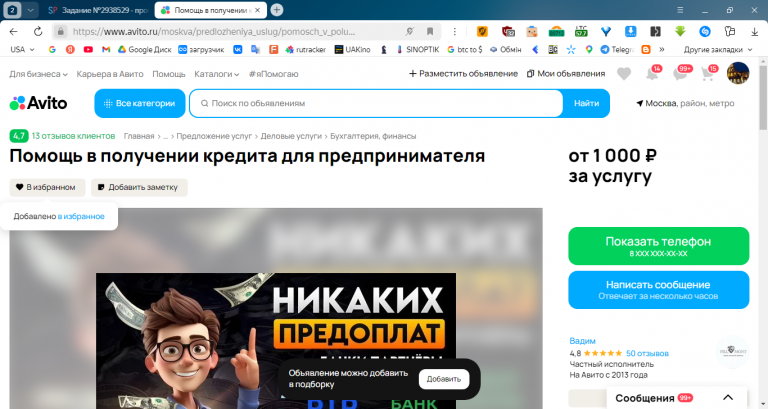
Task: Open Предложение услуг breadcrumb
Action: [214, 136]
